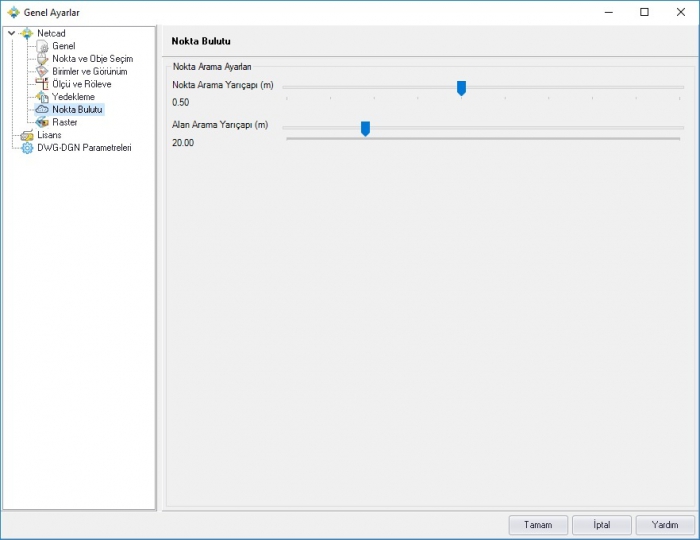Open the Raster tree item
This screenshot has height=540, width=700.
coord(65,122)
